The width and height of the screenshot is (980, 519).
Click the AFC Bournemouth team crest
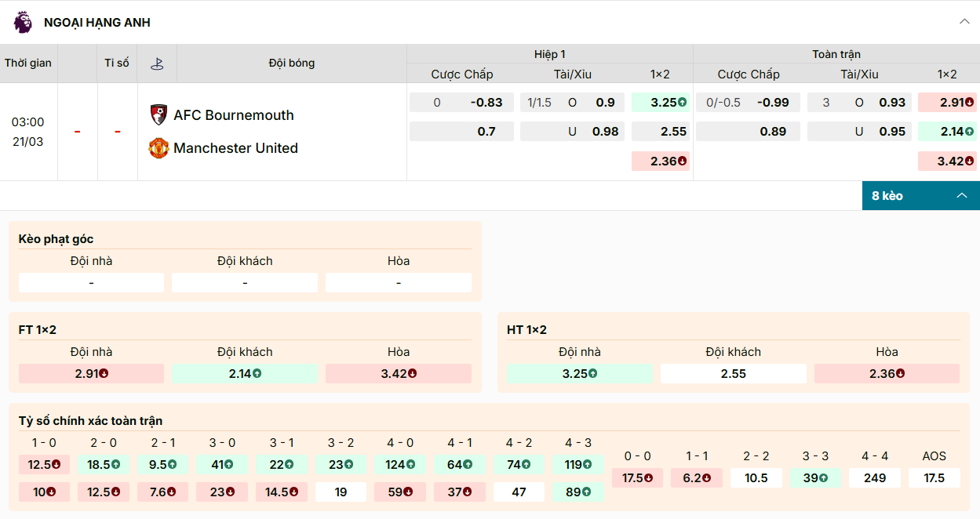(x=158, y=115)
